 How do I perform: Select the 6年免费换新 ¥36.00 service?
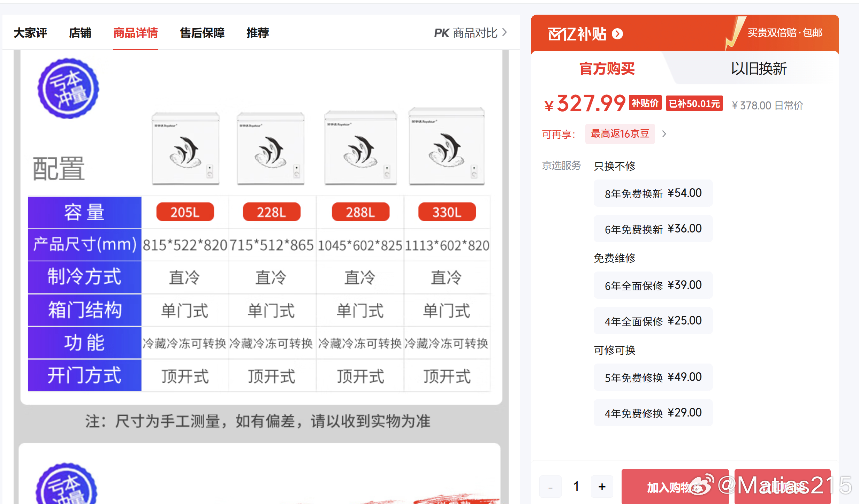pos(653,229)
